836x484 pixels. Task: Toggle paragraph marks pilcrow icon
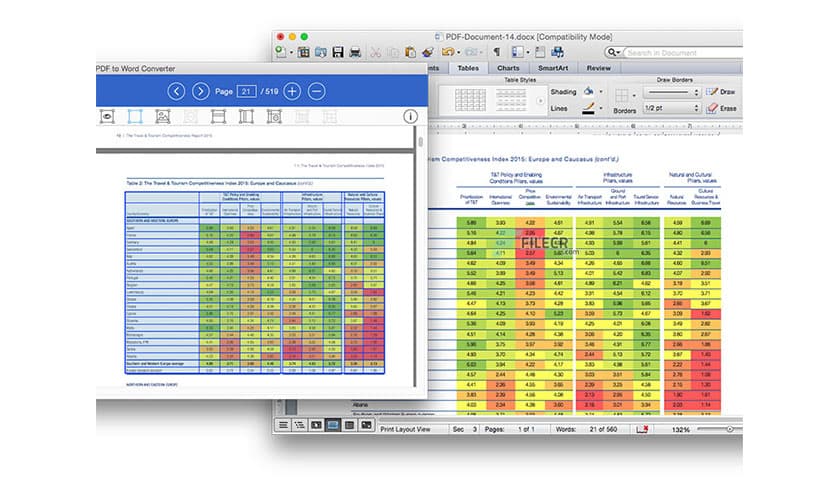[496, 52]
